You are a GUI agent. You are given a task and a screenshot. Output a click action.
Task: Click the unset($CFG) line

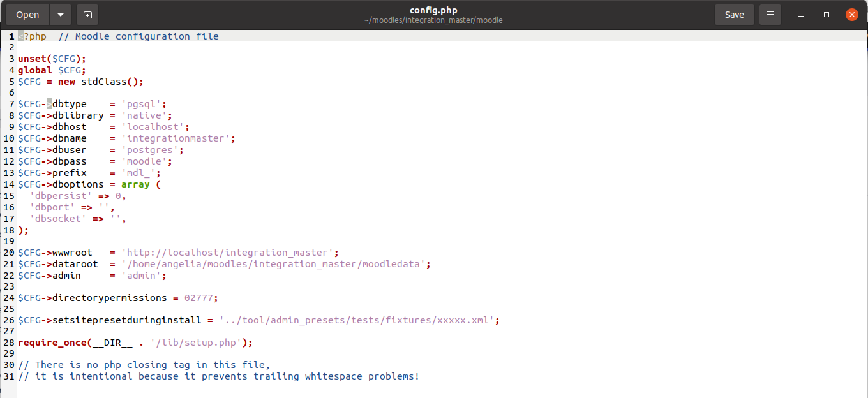click(52, 59)
